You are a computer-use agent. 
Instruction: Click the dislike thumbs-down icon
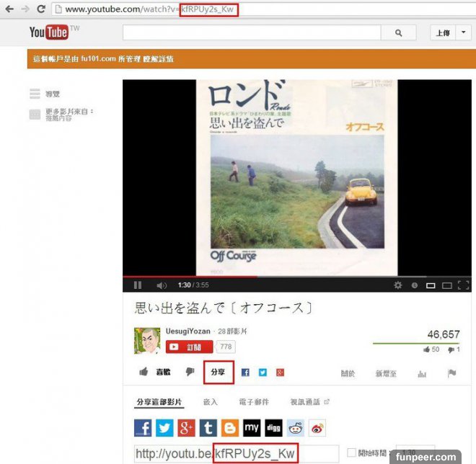pyautogui.click(x=190, y=372)
